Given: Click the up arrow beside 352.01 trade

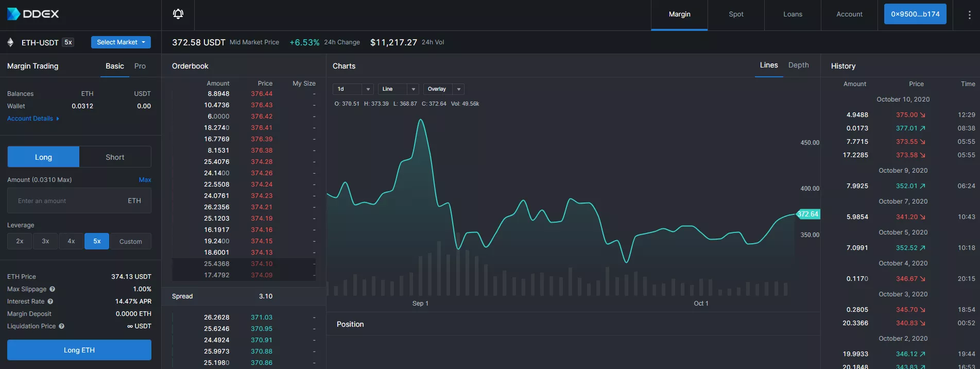Looking at the screenshot, I should [922, 186].
